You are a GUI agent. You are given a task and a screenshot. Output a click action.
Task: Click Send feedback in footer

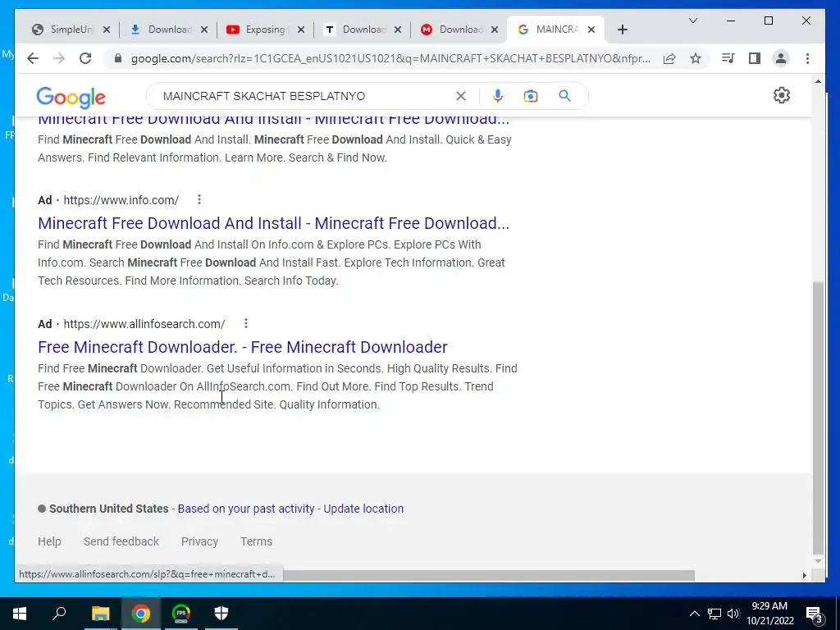coord(121,541)
